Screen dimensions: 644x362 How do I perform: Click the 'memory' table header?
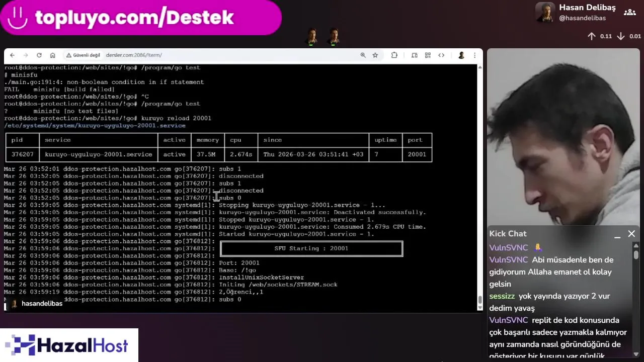coord(208,140)
